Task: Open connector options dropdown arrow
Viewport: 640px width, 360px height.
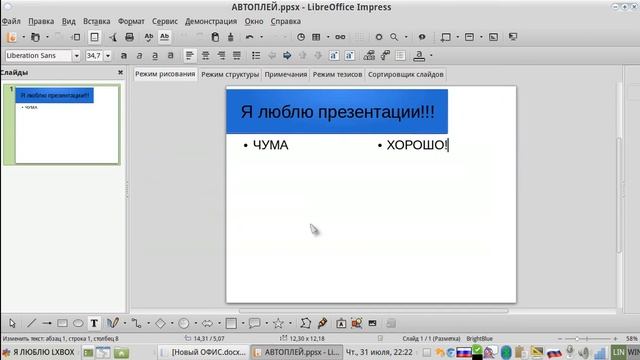Action: [149, 323]
